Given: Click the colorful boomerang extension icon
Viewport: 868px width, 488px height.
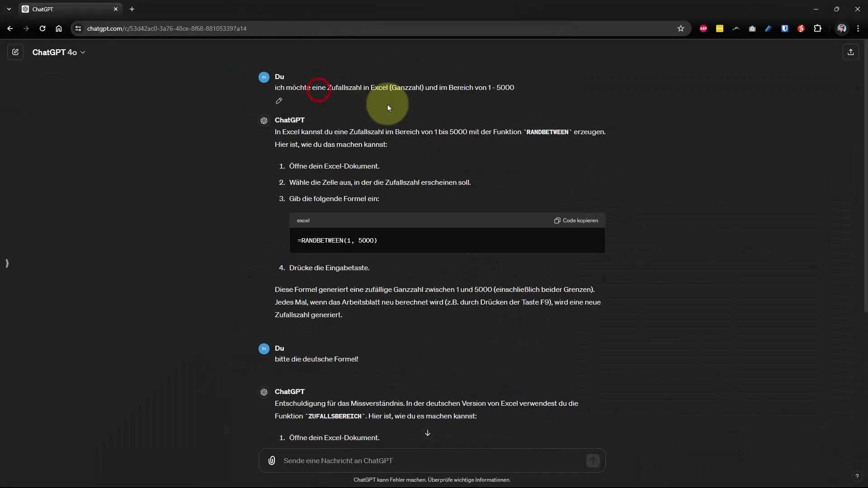Looking at the screenshot, I should click(x=736, y=28).
